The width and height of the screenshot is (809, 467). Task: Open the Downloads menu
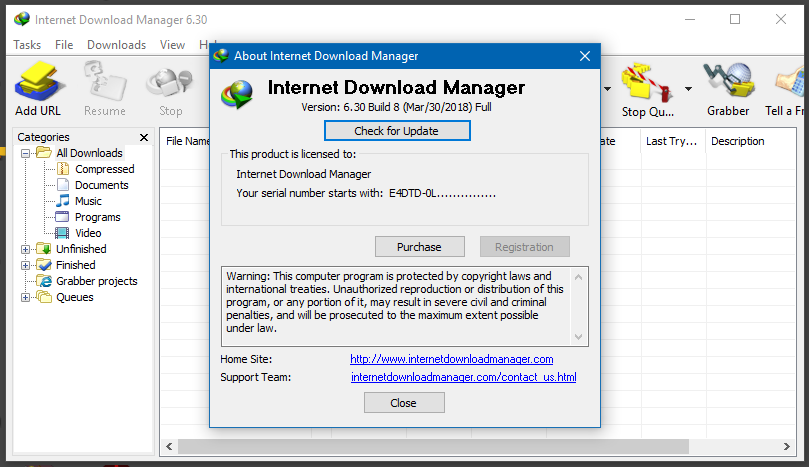(x=116, y=45)
